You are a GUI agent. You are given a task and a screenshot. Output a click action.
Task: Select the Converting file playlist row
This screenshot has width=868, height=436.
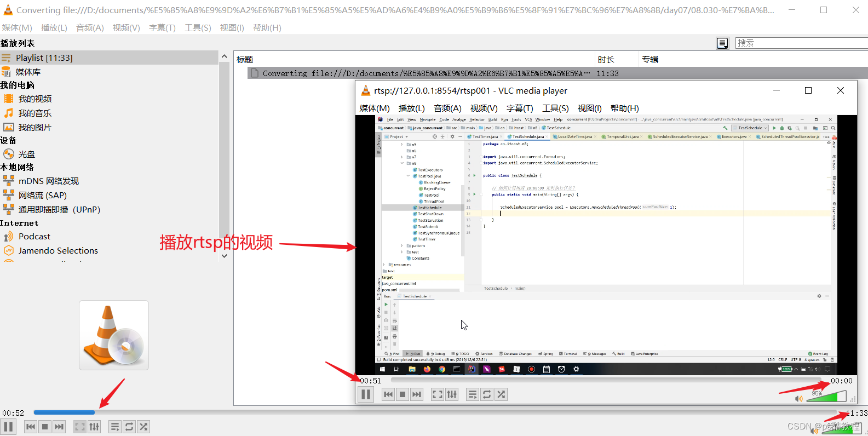(557, 73)
